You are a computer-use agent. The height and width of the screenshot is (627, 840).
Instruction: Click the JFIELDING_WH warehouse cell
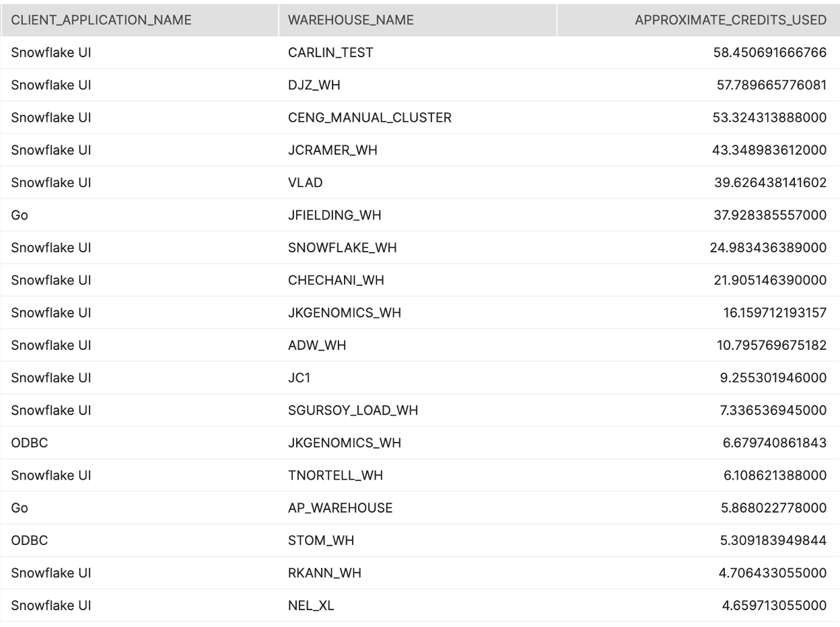(x=335, y=215)
